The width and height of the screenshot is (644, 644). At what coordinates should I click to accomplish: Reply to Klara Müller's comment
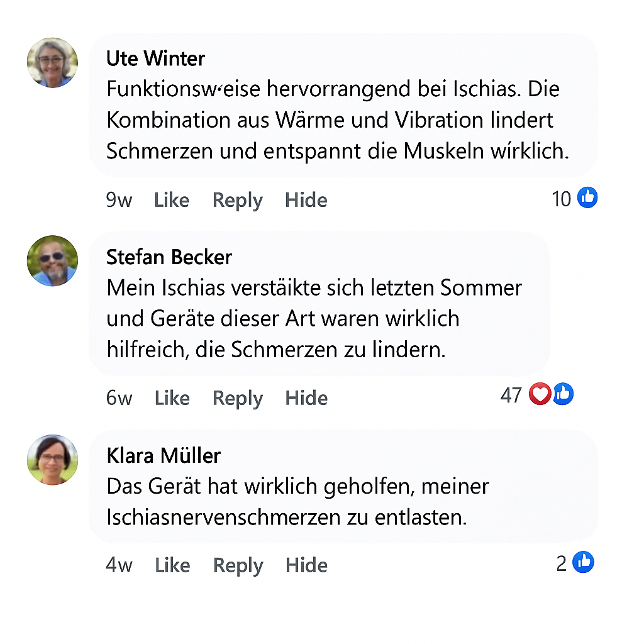coord(238,567)
